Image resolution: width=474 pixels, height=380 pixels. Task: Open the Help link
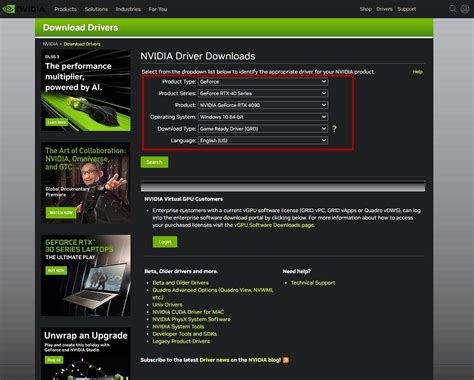pyautogui.click(x=417, y=72)
